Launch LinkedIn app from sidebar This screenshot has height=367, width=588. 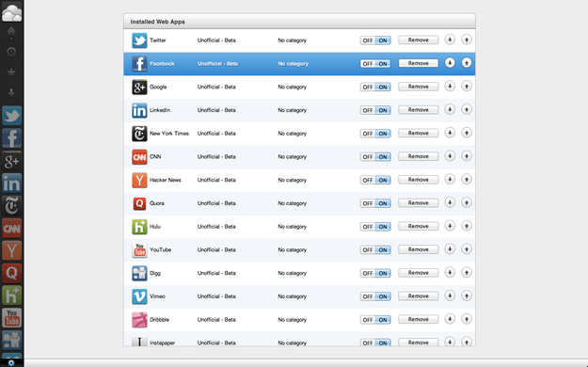click(x=11, y=183)
